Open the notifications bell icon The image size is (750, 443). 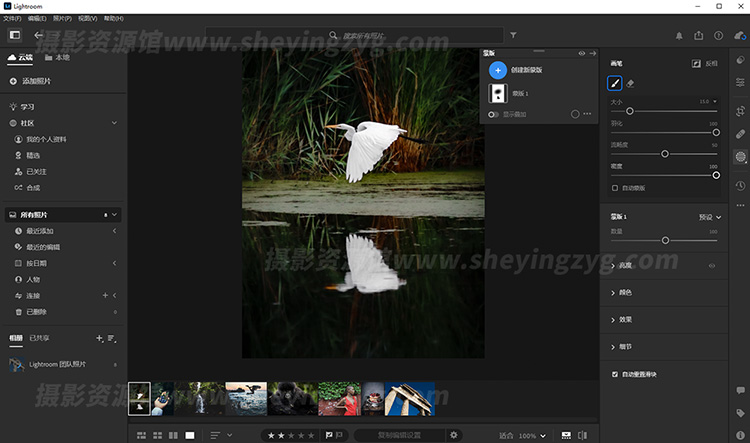(679, 35)
